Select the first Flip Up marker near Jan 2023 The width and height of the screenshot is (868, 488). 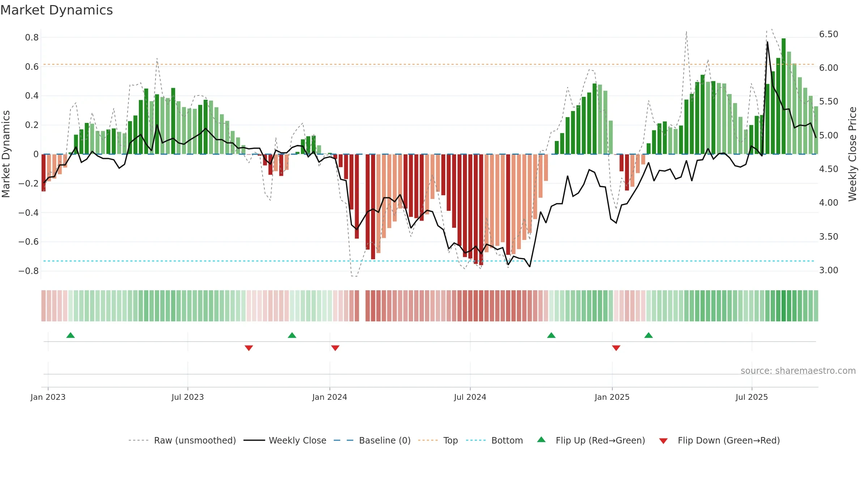(x=71, y=335)
